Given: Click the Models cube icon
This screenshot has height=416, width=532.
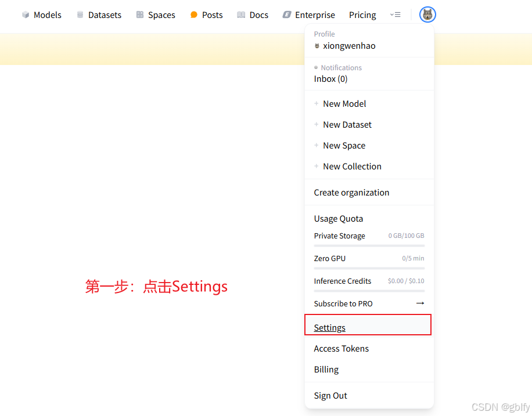Looking at the screenshot, I should pyautogui.click(x=26, y=15).
